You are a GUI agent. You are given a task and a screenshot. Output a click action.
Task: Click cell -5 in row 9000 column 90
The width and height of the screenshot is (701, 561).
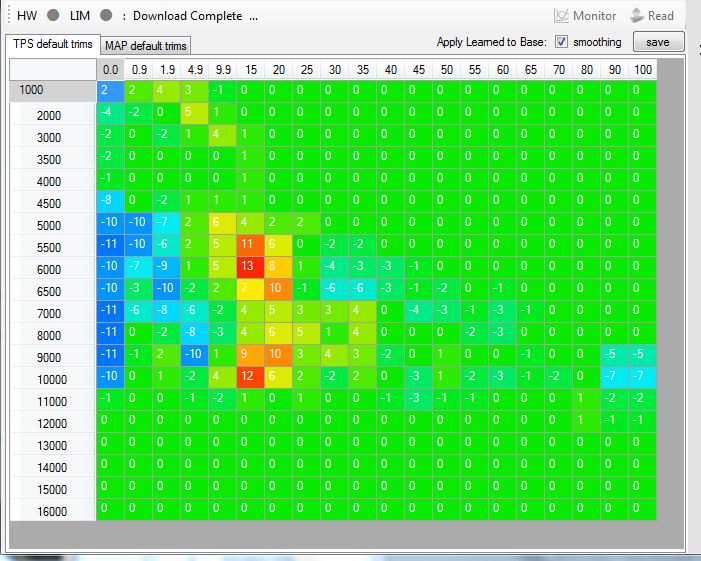tap(615, 355)
